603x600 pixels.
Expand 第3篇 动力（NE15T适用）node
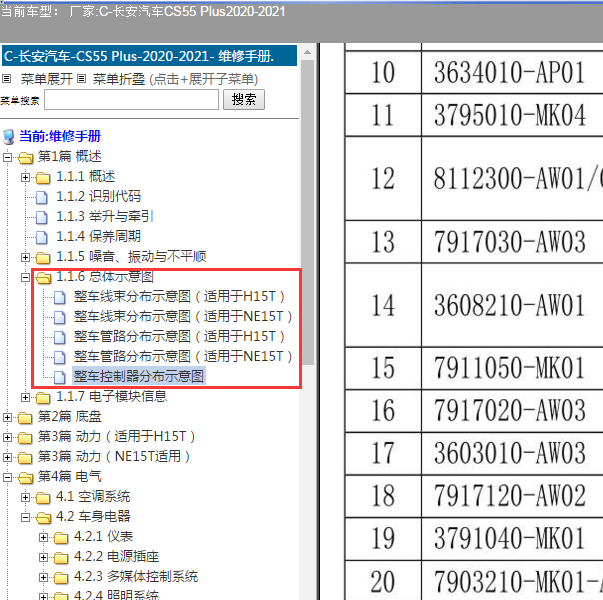pos(7,457)
